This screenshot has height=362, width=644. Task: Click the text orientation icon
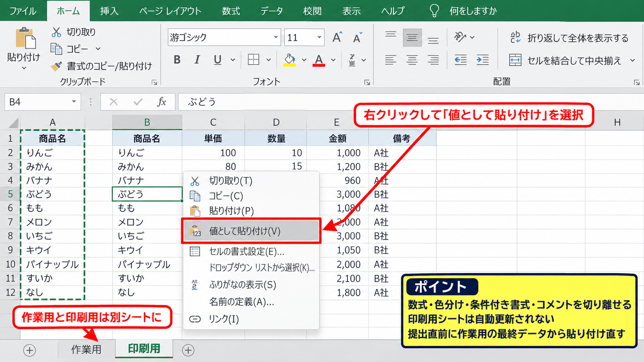460,37
